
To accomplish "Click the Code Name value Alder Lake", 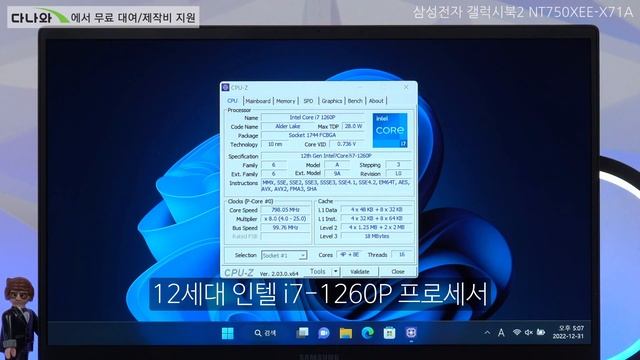I will point(287,127).
